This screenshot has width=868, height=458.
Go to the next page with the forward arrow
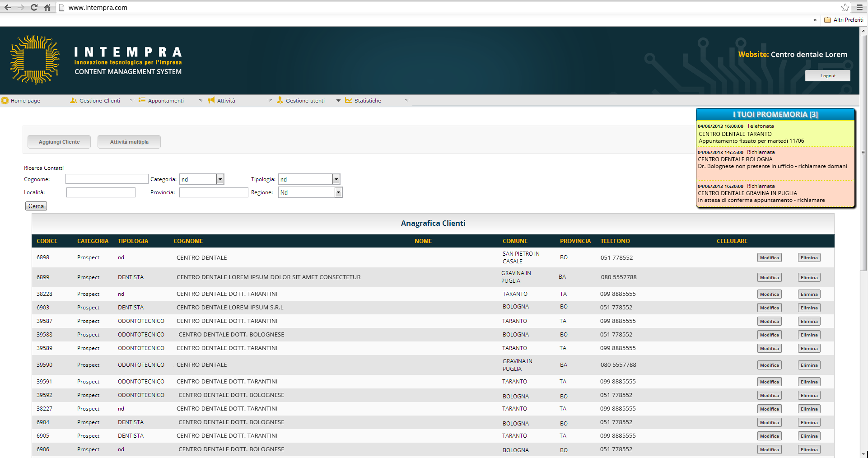(x=21, y=7)
